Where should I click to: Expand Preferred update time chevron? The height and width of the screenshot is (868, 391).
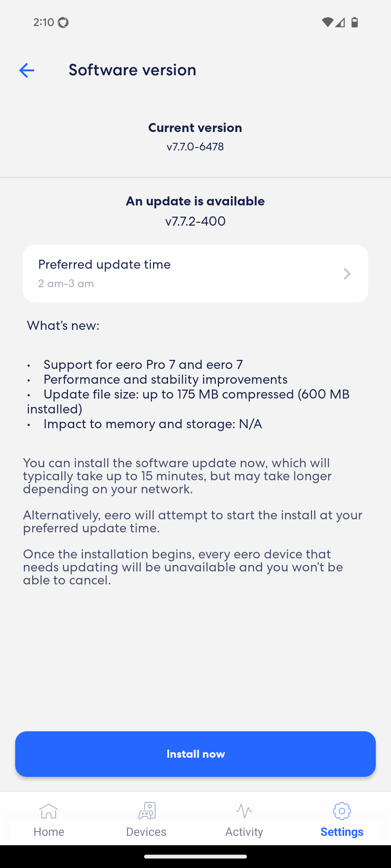[x=347, y=274]
